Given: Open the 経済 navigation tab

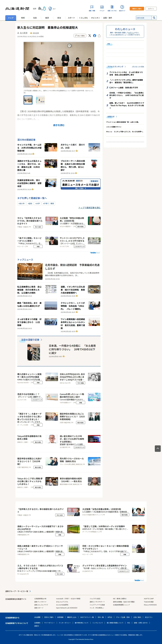Looking at the screenshot, I should coord(47,18).
